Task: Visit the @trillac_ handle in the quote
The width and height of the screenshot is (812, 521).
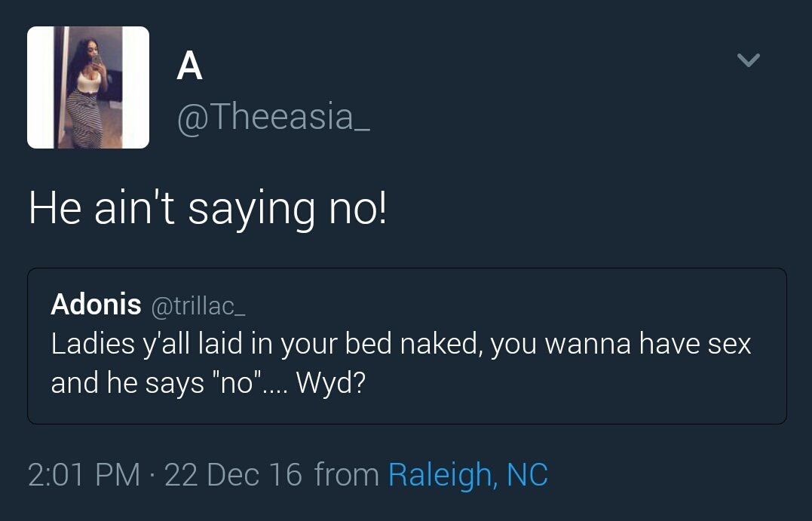Action: click(199, 305)
